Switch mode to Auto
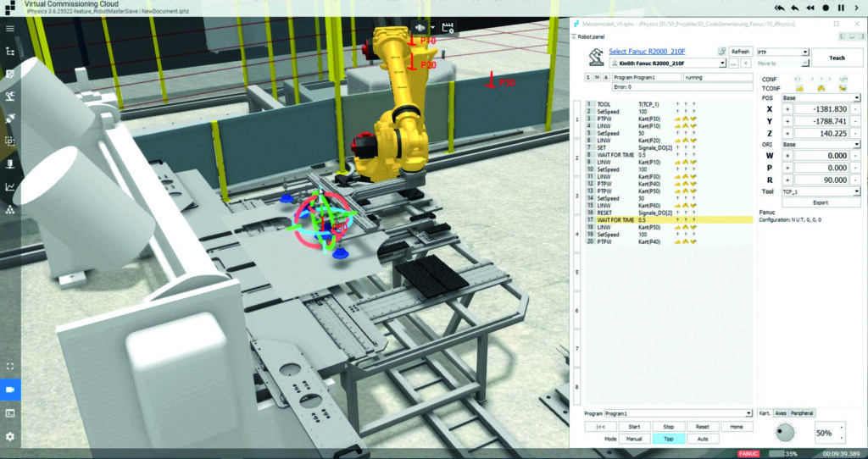The height and width of the screenshot is (459, 868). coord(702,439)
